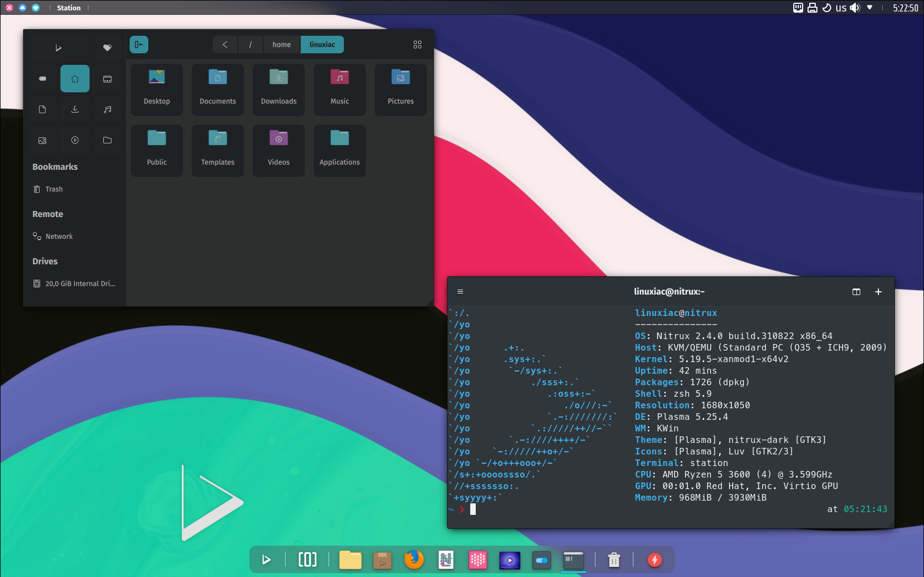Screen dimensions: 924x577
Task: Open the network tray icon
Action: [x=798, y=8]
